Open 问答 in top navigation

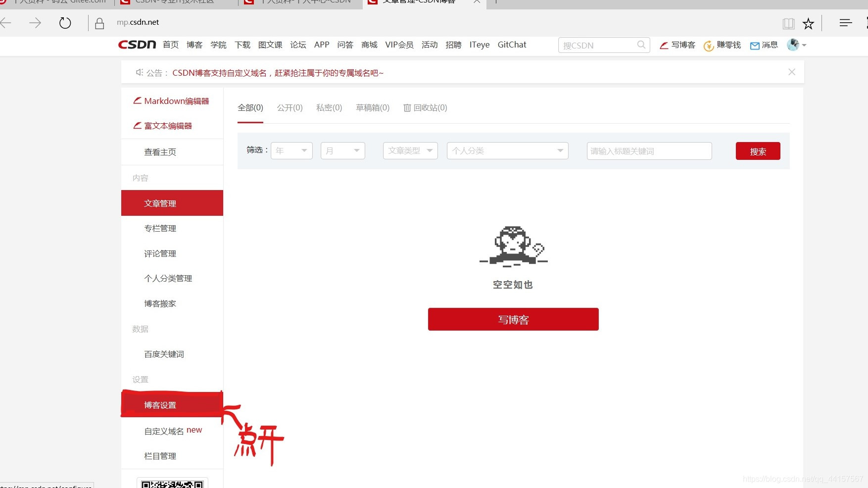tap(345, 45)
